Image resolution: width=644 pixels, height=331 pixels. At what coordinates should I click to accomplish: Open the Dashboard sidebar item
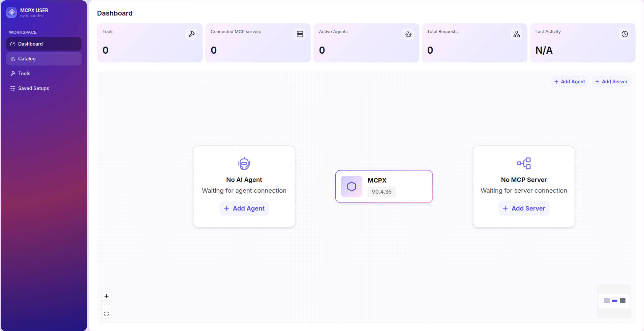(44, 44)
